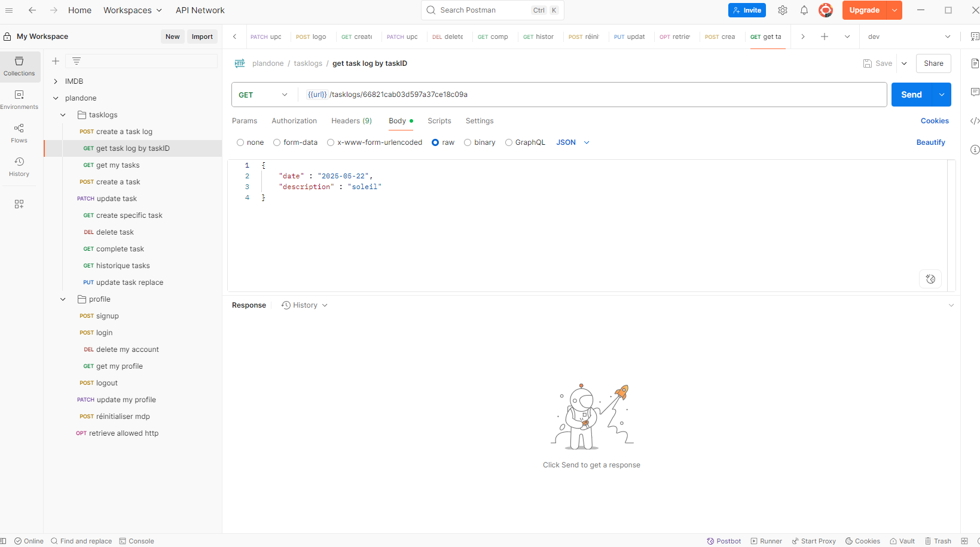The height and width of the screenshot is (547, 980).
Task: Select the Environments sidebar icon
Action: 20,99
